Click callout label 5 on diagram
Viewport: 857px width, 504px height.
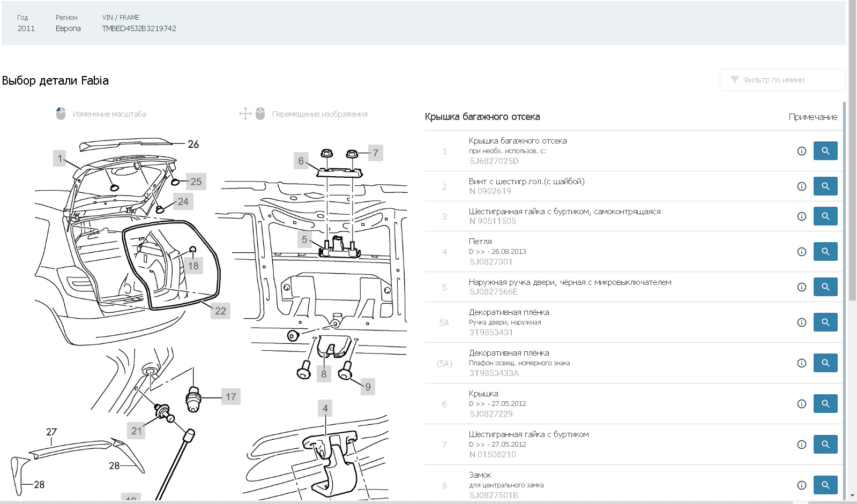[x=304, y=239]
